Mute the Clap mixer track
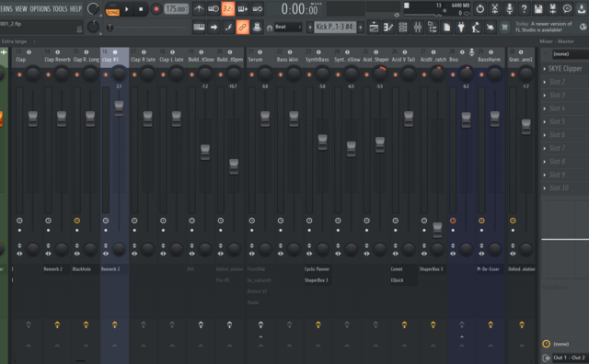 [x=19, y=74]
